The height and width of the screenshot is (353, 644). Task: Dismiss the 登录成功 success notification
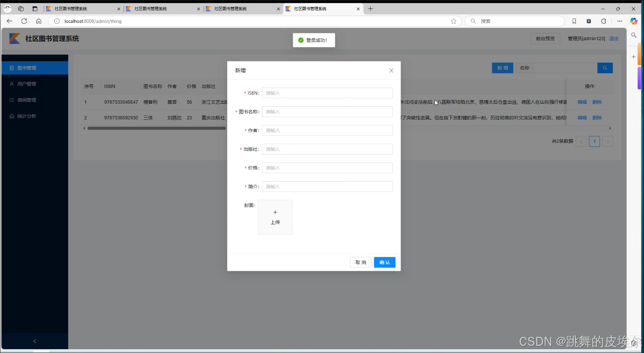[x=314, y=40]
